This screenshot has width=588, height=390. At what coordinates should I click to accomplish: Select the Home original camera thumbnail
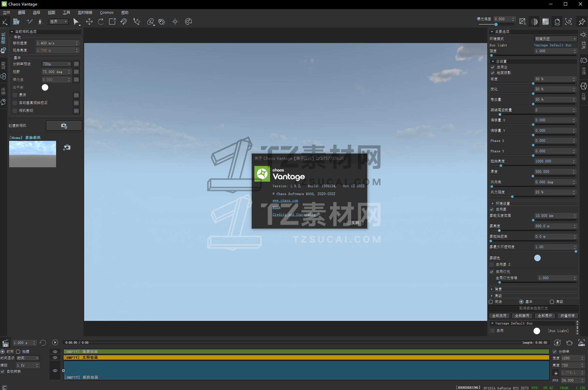(x=33, y=154)
